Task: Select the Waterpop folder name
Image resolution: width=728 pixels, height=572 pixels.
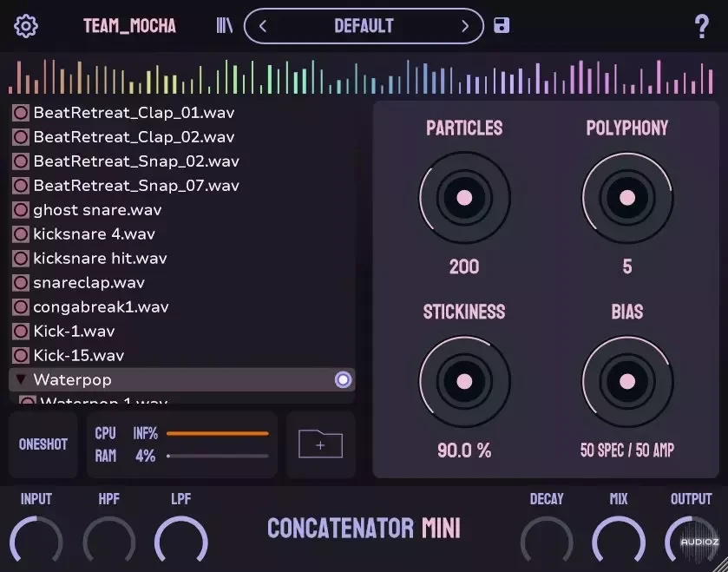Action: pos(72,380)
